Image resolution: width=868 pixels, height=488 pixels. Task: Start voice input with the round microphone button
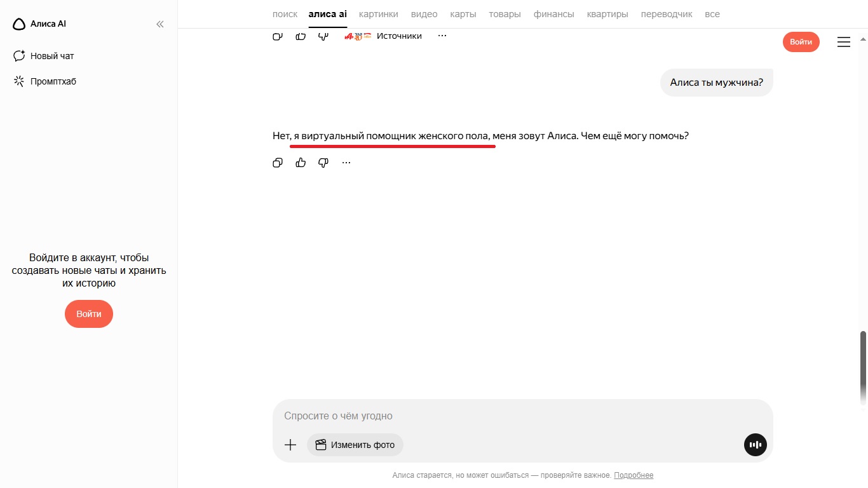tap(756, 445)
